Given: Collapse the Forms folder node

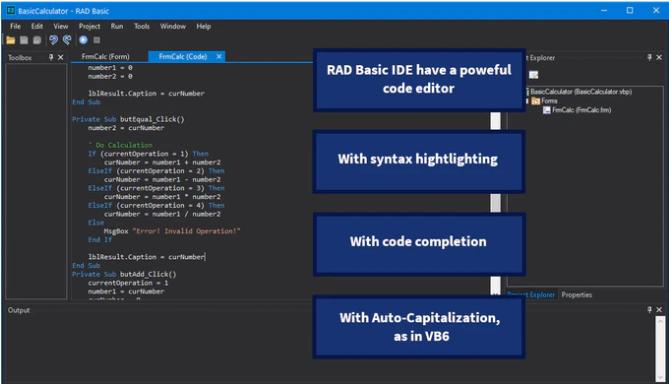Looking at the screenshot, I should [527, 101].
